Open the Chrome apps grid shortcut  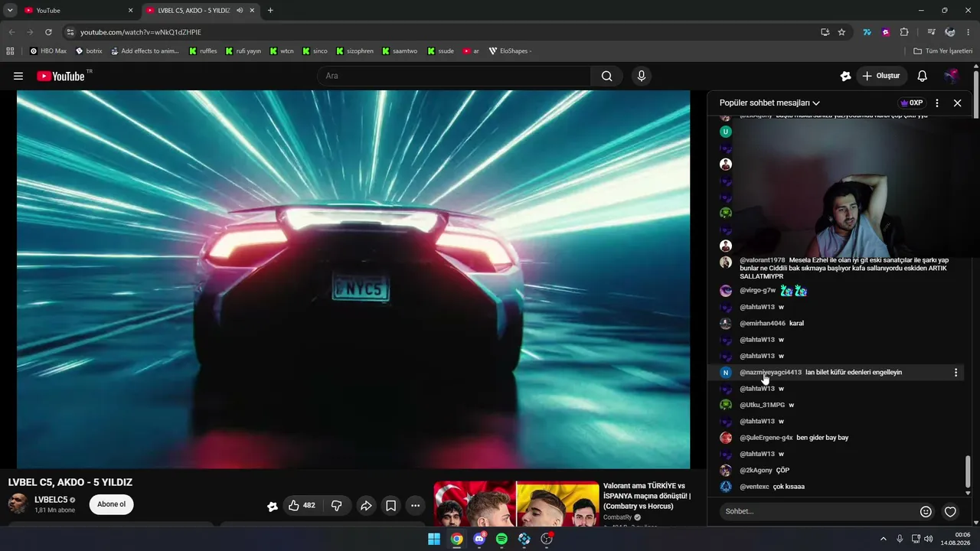click(x=10, y=51)
